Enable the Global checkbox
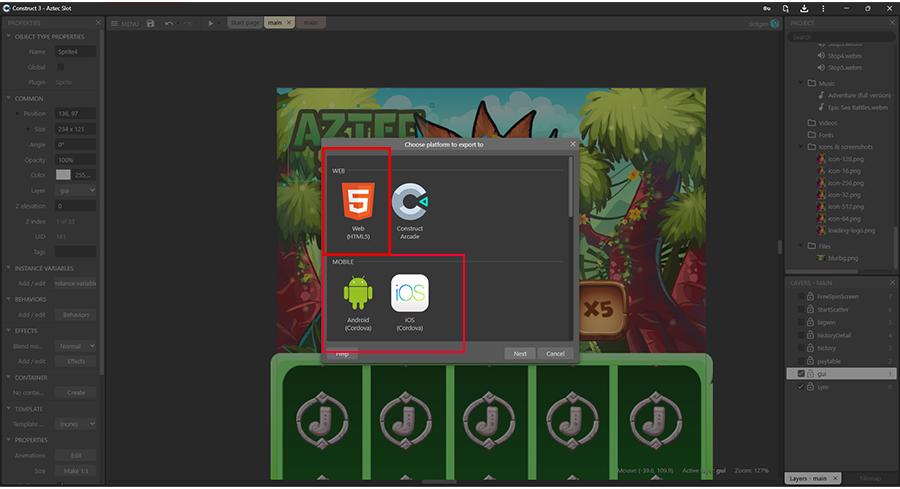The width and height of the screenshot is (900, 489). (60, 67)
